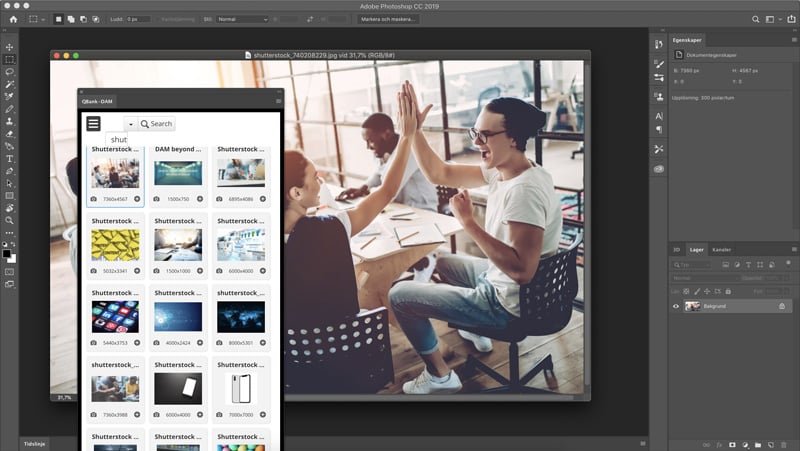Screen dimensions: 800x451
Task: Open Photoshop search magnifier icon
Action: click(x=756, y=19)
